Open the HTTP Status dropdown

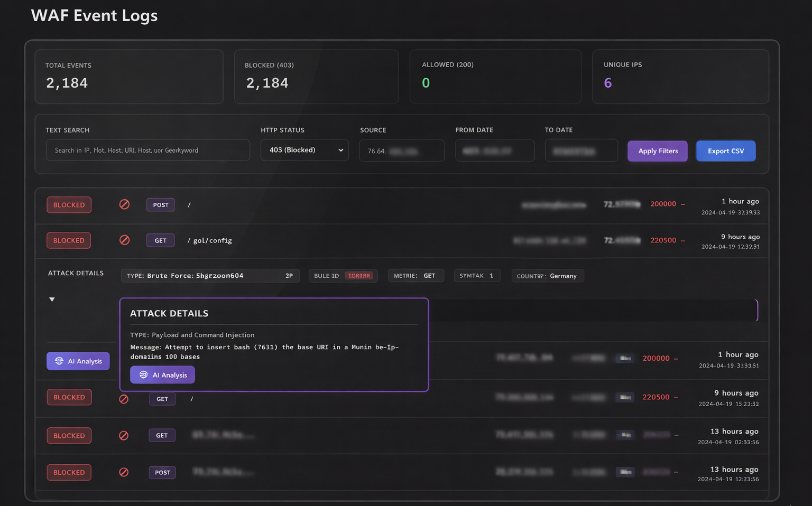pos(304,150)
